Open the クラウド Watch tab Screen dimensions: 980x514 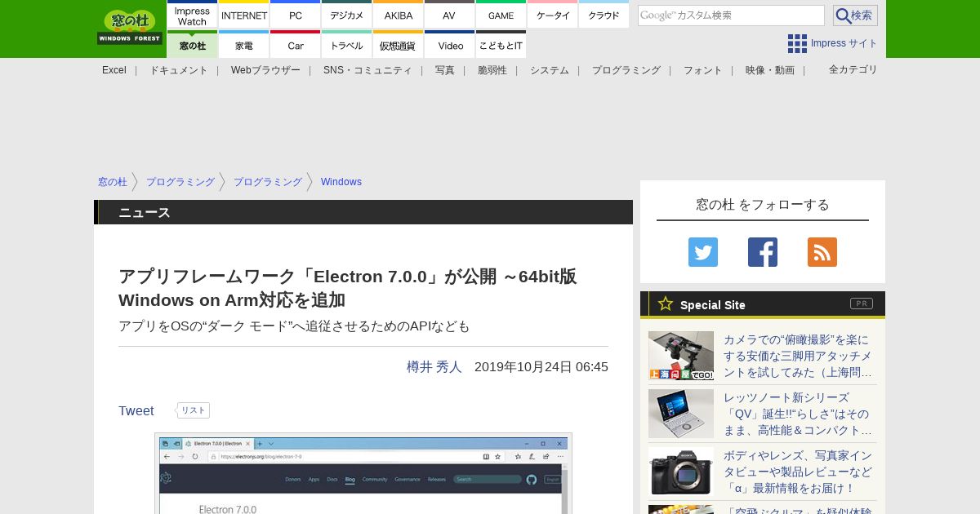tap(604, 15)
